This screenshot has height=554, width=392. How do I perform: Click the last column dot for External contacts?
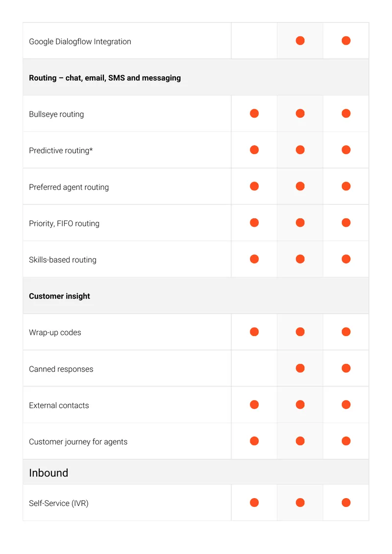(346, 404)
